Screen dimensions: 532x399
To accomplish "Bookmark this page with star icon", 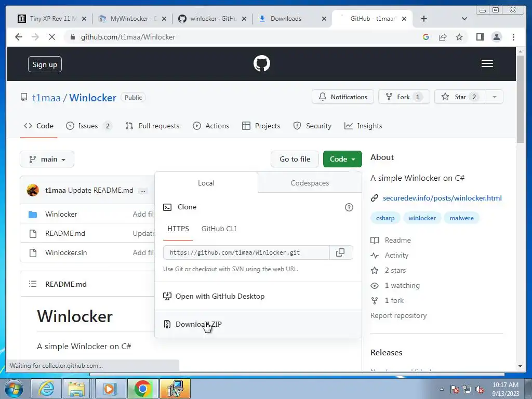I will pyautogui.click(x=459, y=37).
